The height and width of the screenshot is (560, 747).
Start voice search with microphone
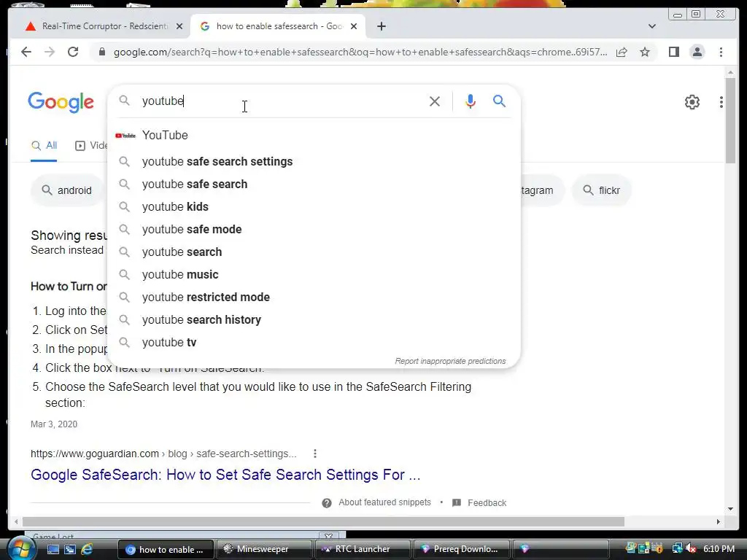pos(471,101)
